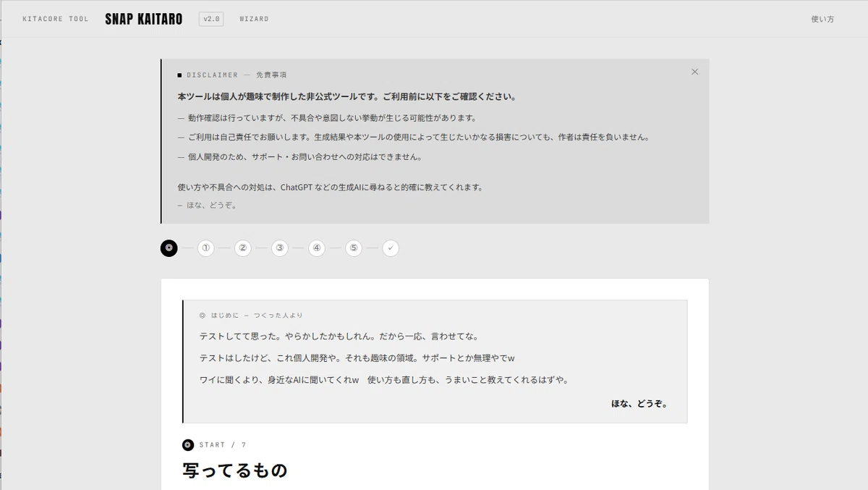Viewport: 868px width, 490px height.
Task: Click the v2.0 version badge
Action: [211, 19]
